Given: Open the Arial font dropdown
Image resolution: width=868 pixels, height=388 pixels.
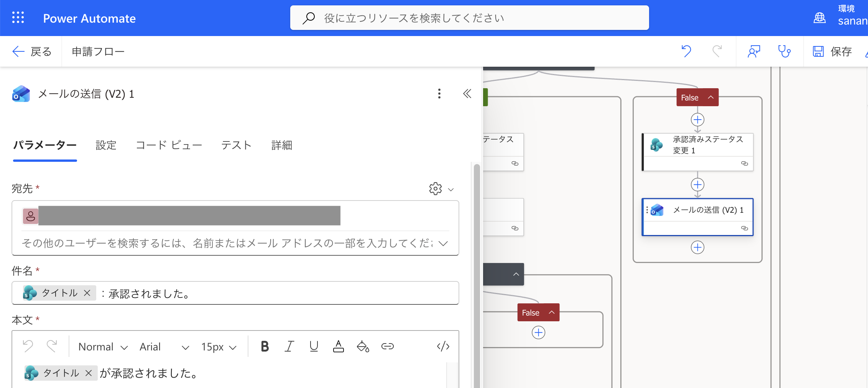Looking at the screenshot, I should click(x=164, y=347).
